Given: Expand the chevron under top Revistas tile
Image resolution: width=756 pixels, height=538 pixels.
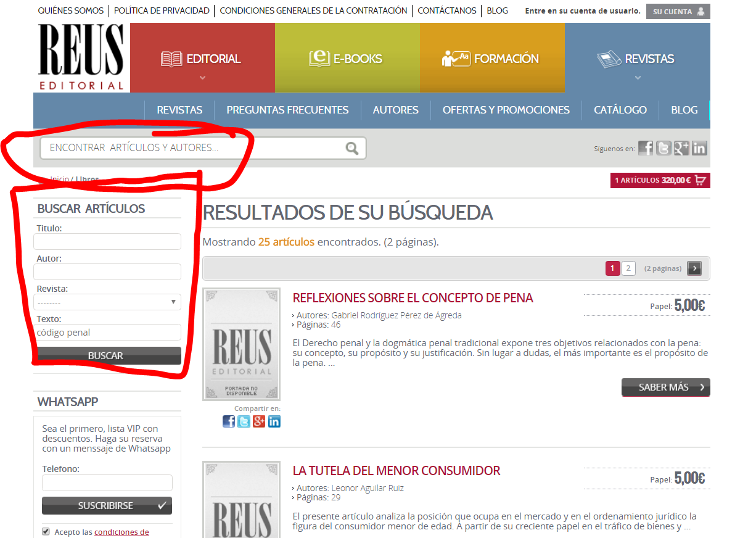Looking at the screenshot, I should [638, 78].
